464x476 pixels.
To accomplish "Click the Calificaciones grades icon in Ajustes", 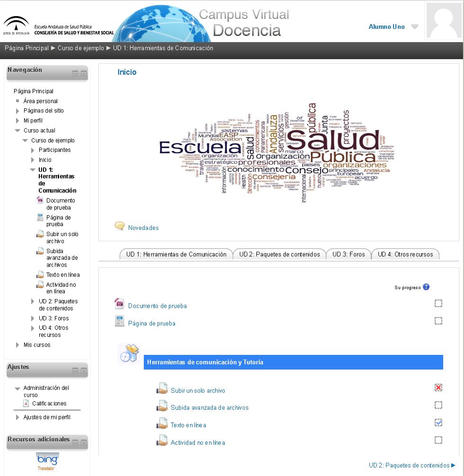I will coord(26,404).
